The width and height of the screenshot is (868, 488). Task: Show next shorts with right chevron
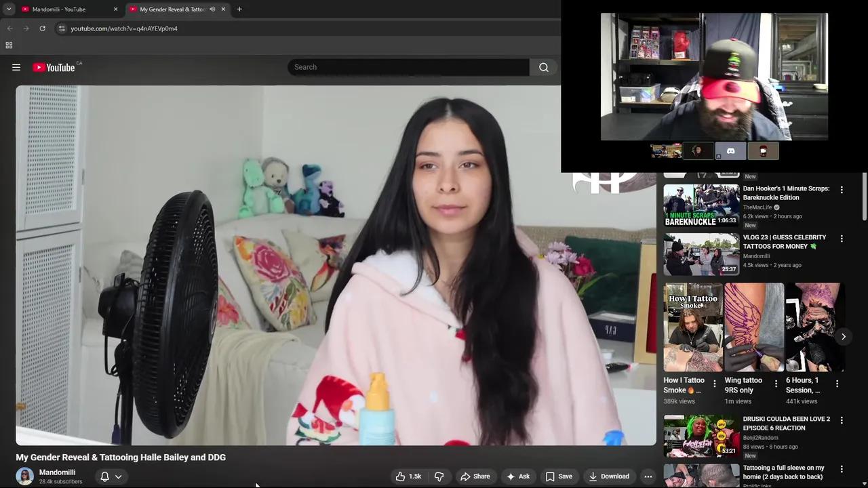tap(843, 336)
